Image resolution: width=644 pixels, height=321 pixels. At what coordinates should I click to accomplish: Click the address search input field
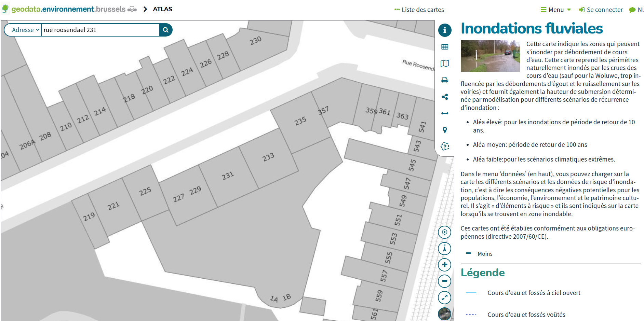(100, 30)
